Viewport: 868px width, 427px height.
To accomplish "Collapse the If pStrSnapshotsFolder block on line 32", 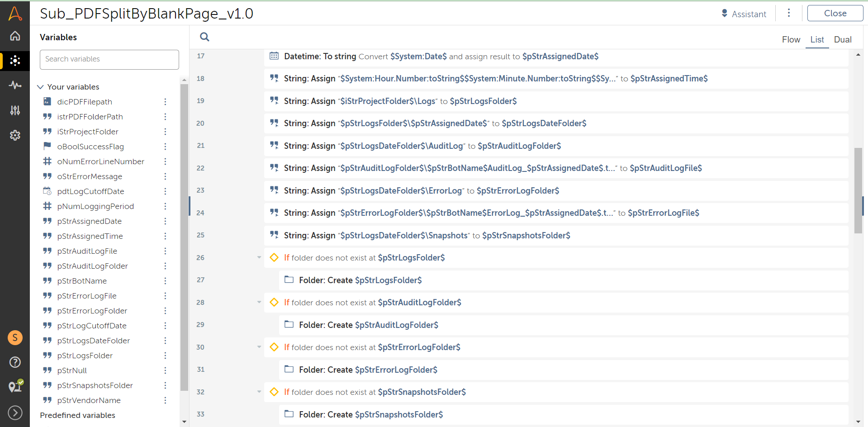I will tap(259, 392).
